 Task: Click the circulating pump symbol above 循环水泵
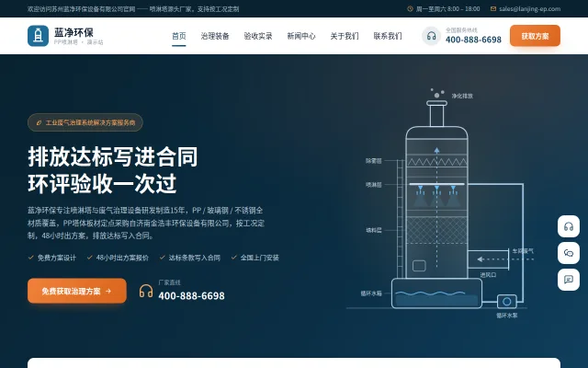506,301
